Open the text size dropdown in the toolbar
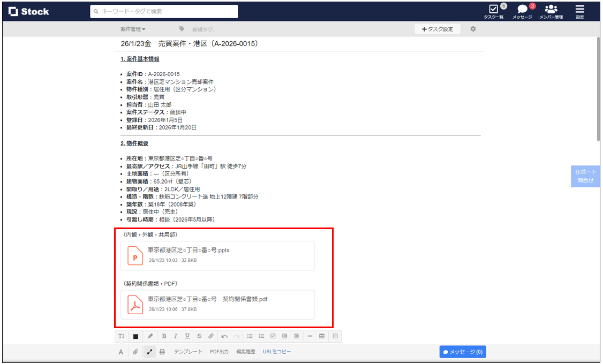The width and height of the screenshot is (603, 364). click(x=122, y=336)
